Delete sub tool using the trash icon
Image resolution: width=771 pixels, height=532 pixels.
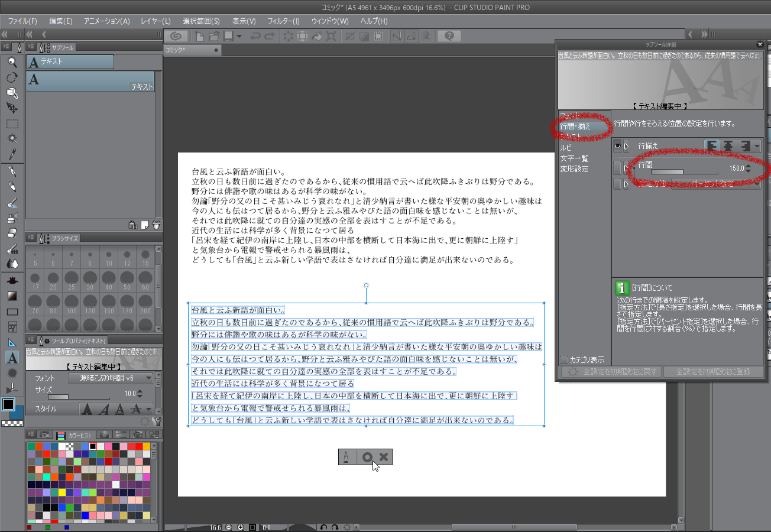[156, 225]
